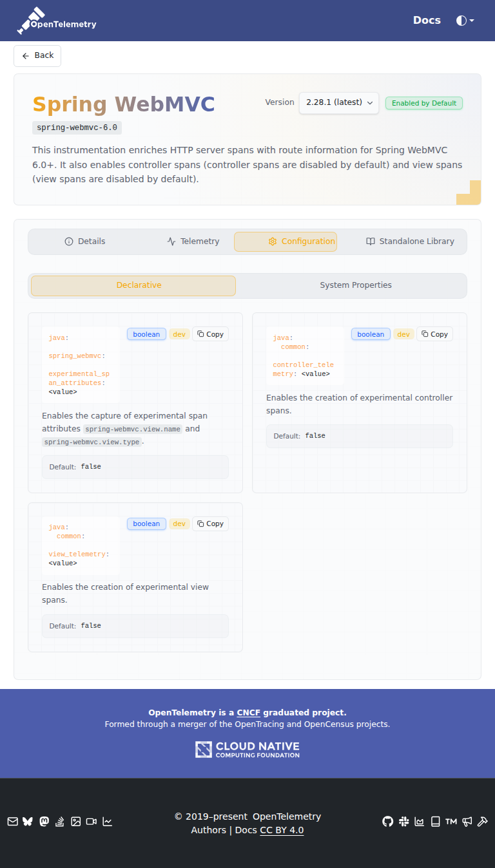Switch to the Telemetry tab
This screenshot has width=495, height=868.
coord(193,241)
